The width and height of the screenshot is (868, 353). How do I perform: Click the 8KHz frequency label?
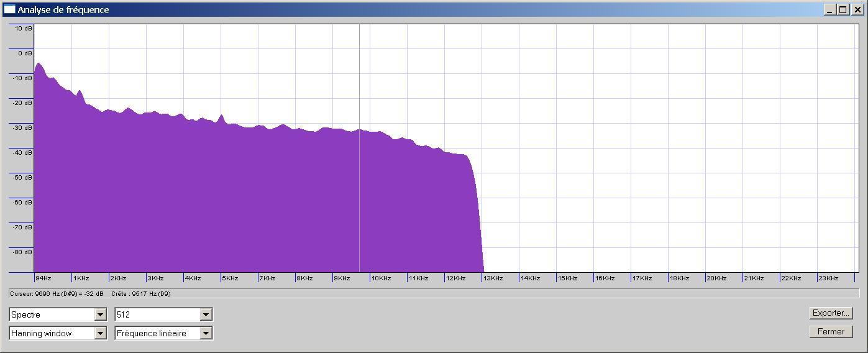click(x=304, y=278)
